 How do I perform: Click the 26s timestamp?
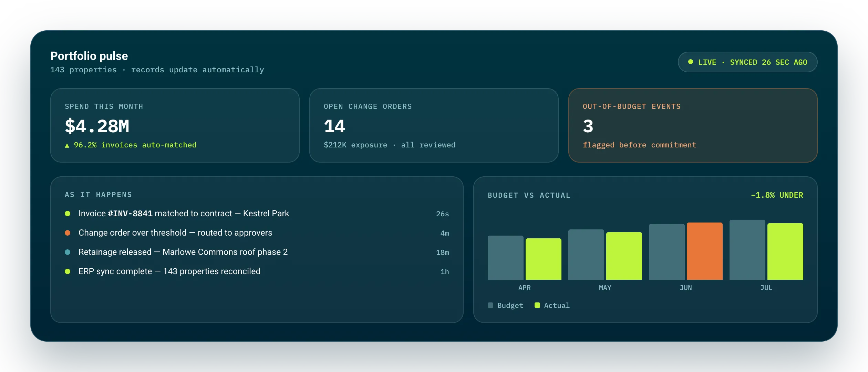(443, 214)
